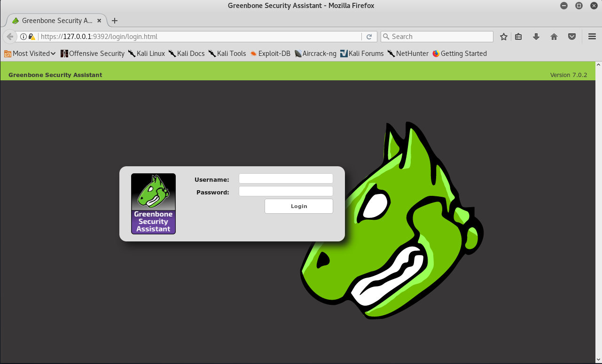Go to Firefox home page icon
This screenshot has height=364, width=602.
[x=554, y=37]
